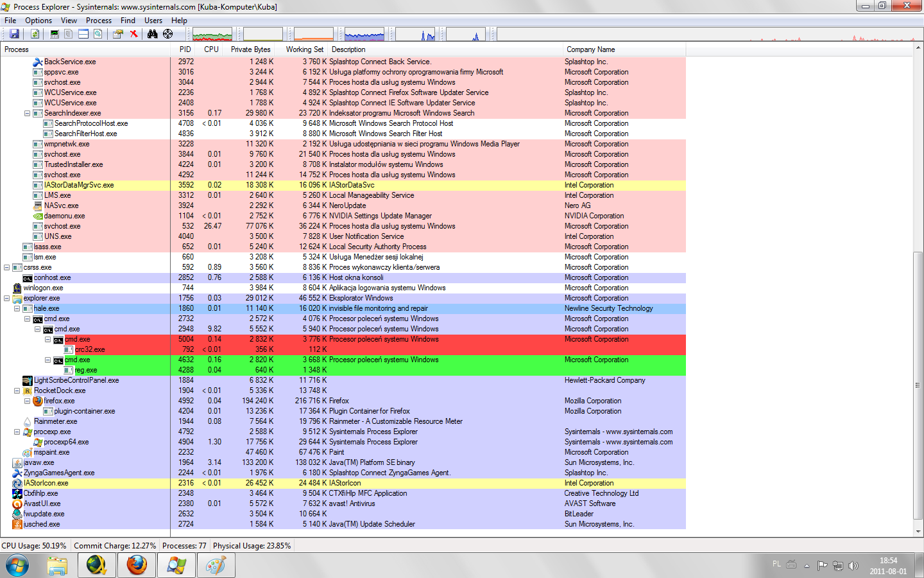The image size is (924, 578).
Task: Select the LightScribeControlPanel.exe row
Action: click(x=343, y=380)
